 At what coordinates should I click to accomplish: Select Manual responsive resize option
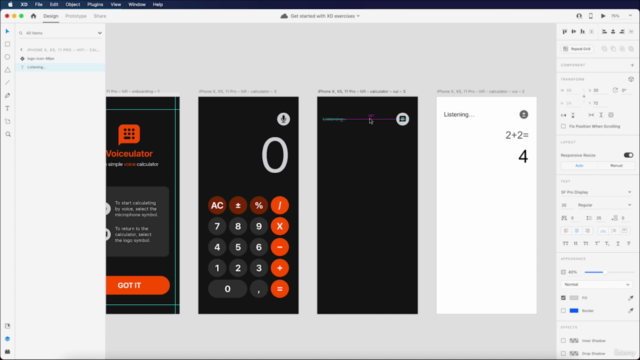[x=616, y=166]
